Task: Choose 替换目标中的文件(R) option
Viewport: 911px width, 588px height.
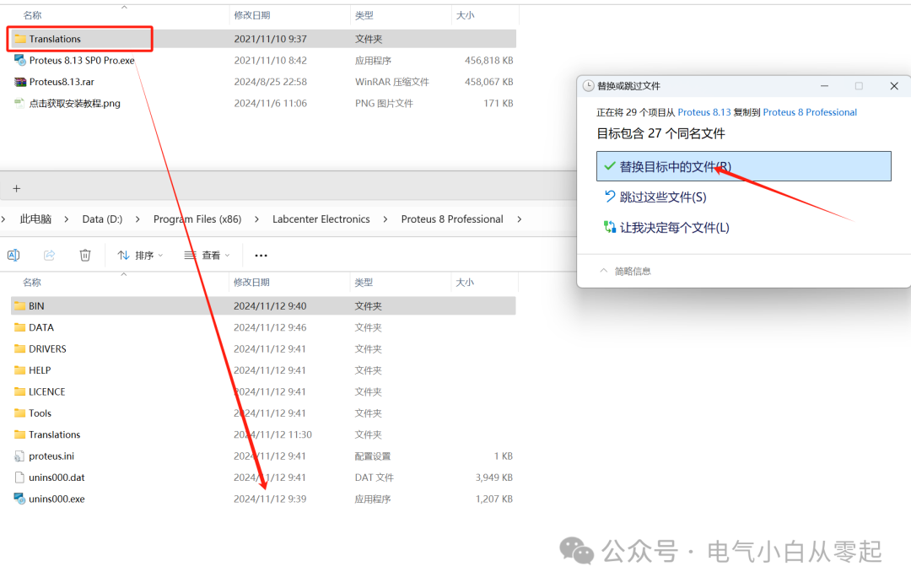Action: click(x=744, y=166)
